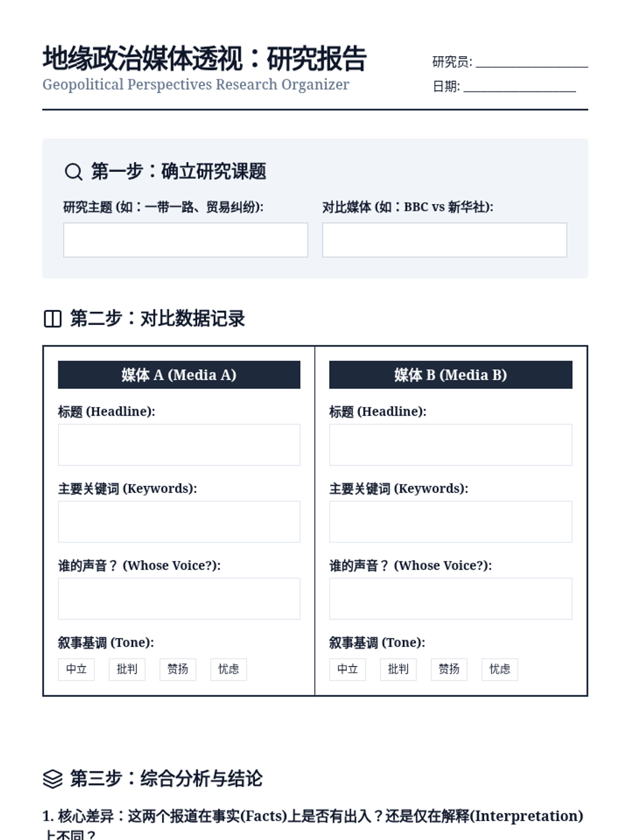Focus Media B keywords field

click(x=450, y=522)
